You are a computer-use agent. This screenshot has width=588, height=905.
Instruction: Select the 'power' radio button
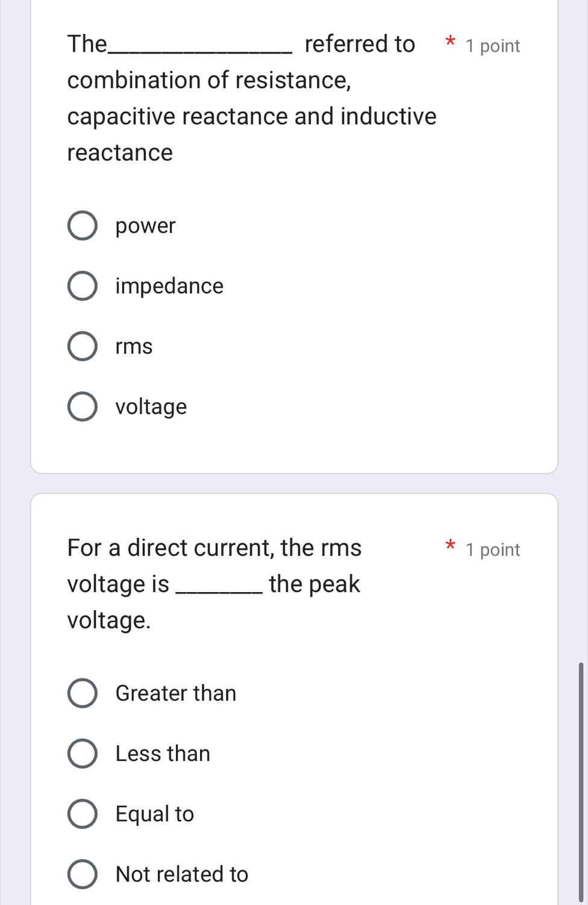[82, 226]
